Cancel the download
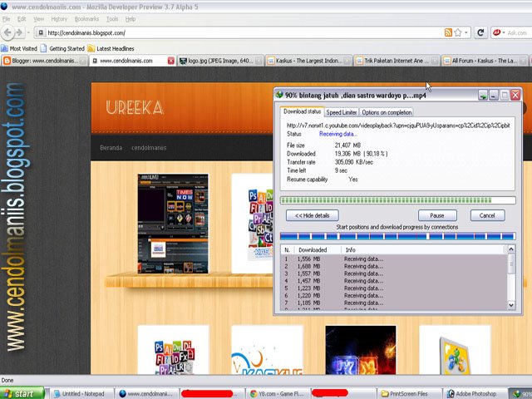 tap(487, 215)
